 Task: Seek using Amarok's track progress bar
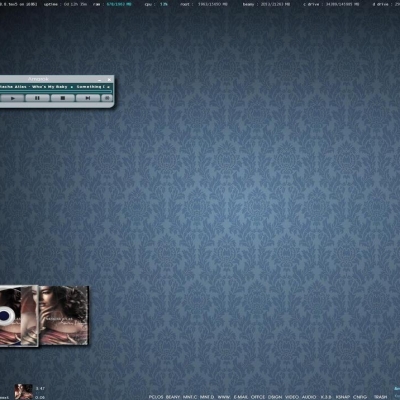56,91
